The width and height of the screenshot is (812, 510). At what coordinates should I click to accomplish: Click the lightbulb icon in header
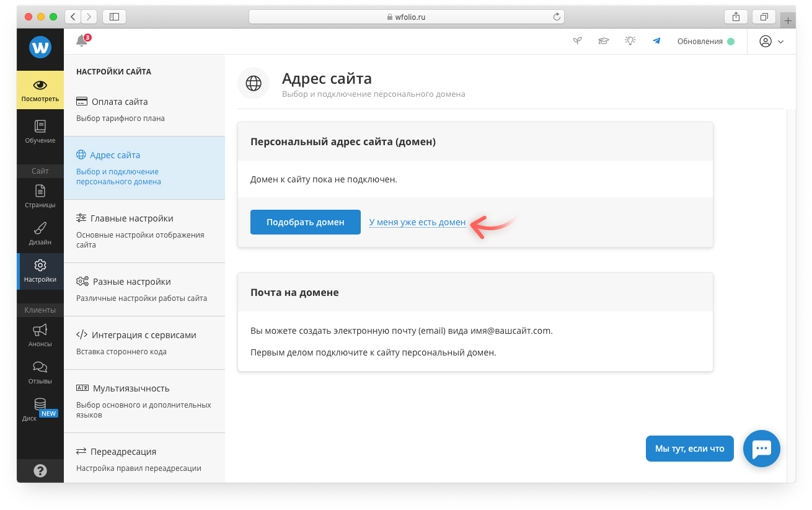[x=630, y=41]
